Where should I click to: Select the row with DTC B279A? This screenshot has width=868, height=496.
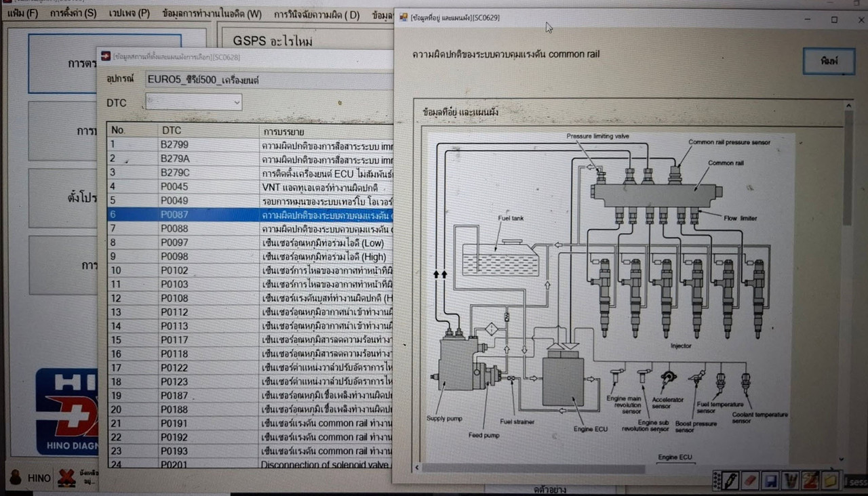[x=250, y=159]
